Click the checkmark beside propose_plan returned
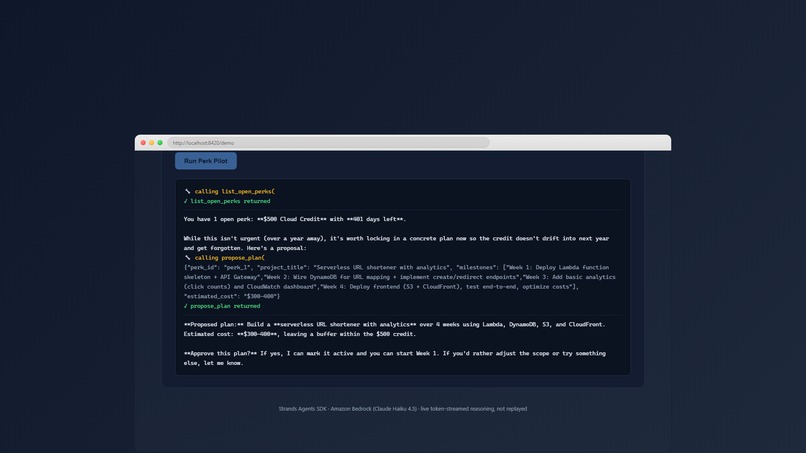The width and height of the screenshot is (806, 453). pyautogui.click(x=186, y=306)
